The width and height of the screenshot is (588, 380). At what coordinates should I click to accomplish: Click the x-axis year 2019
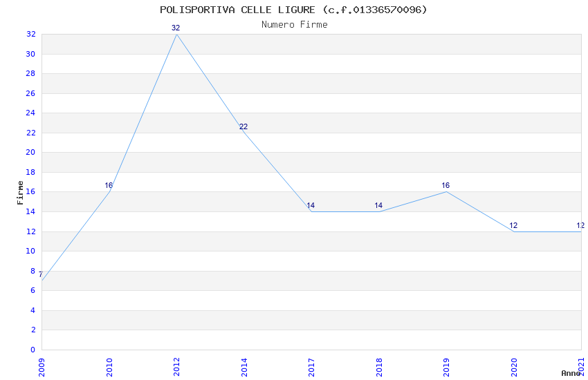446,368
